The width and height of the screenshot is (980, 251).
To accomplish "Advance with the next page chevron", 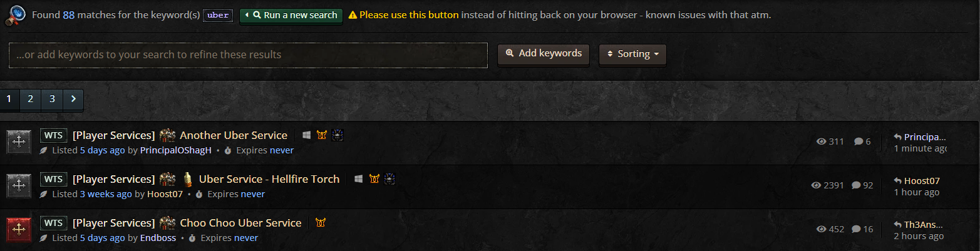I will [73, 99].
